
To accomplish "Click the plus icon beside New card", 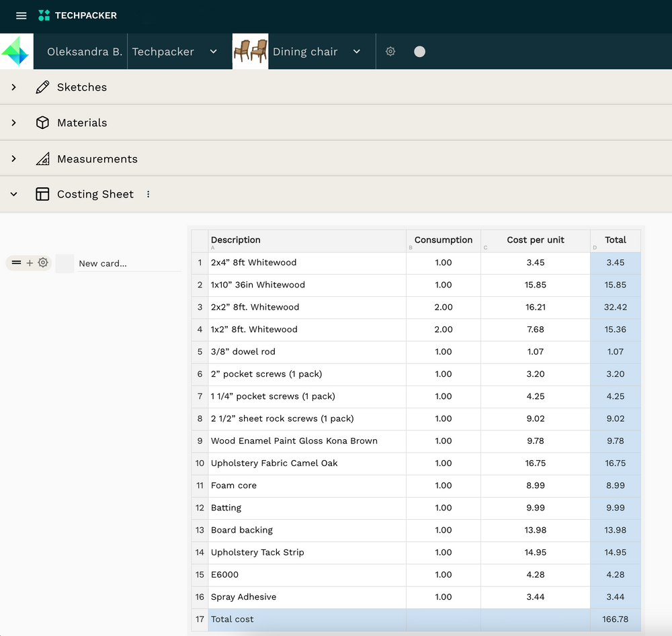I will click(30, 263).
